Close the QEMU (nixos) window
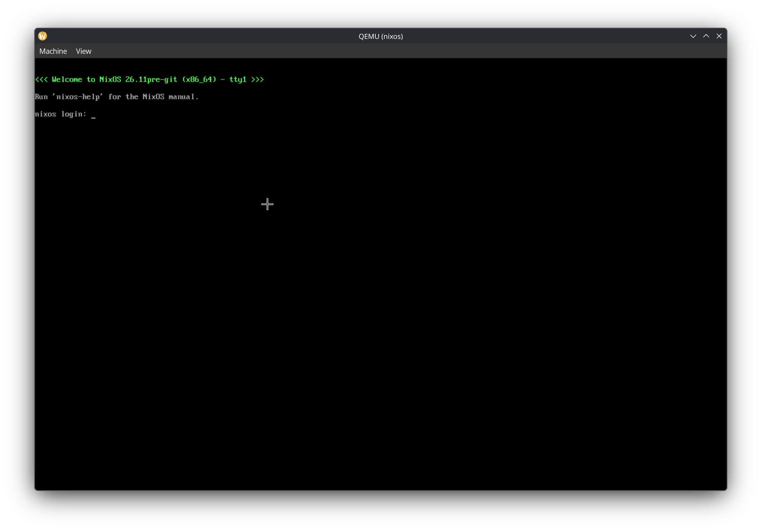 click(x=719, y=36)
